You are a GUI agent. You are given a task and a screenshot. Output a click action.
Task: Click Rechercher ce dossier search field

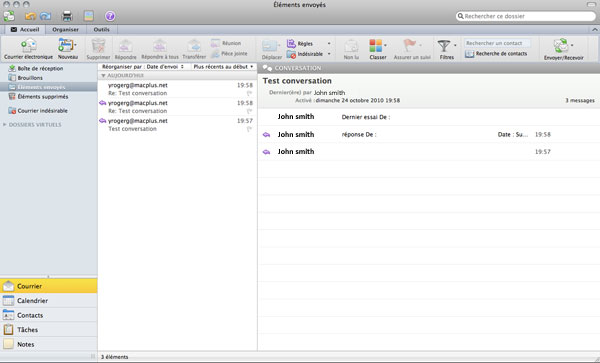pyautogui.click(x=526, y=16)
